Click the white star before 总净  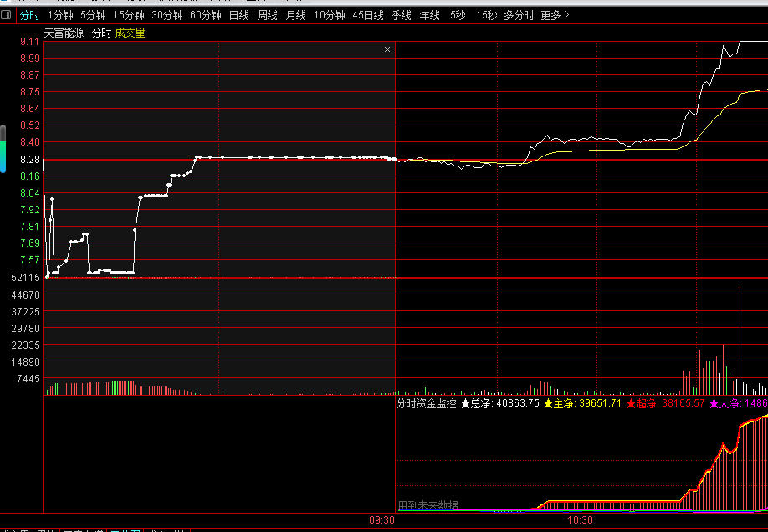465,403
